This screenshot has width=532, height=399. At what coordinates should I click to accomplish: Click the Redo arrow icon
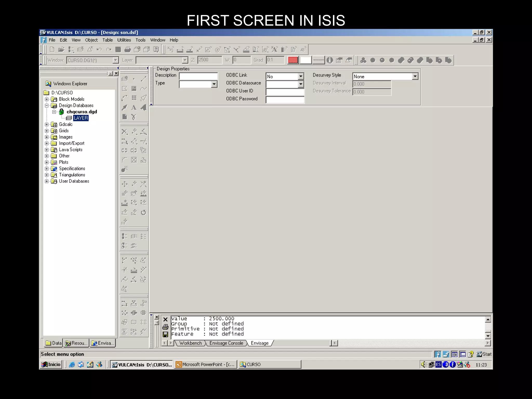tap(109, 49)
